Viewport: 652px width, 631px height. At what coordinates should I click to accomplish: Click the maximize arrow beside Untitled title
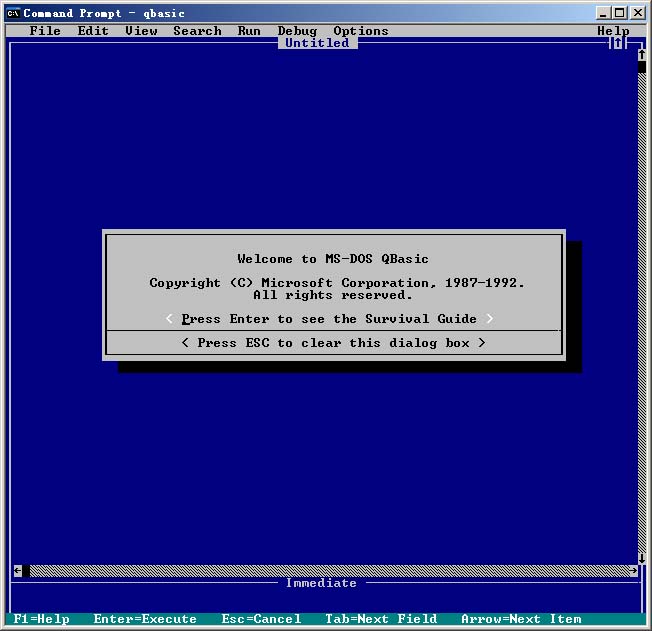click(x=617, y=43)
